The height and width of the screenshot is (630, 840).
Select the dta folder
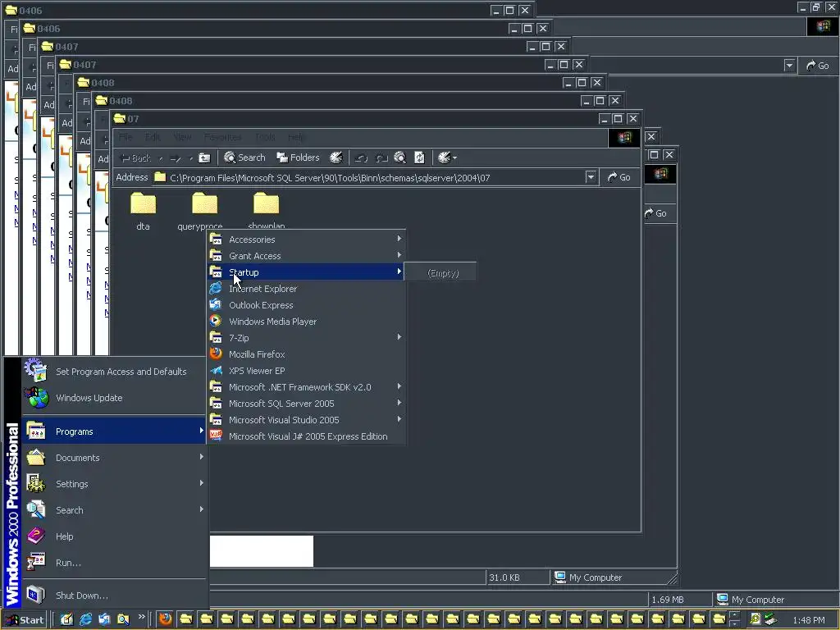tap(143, 211)
